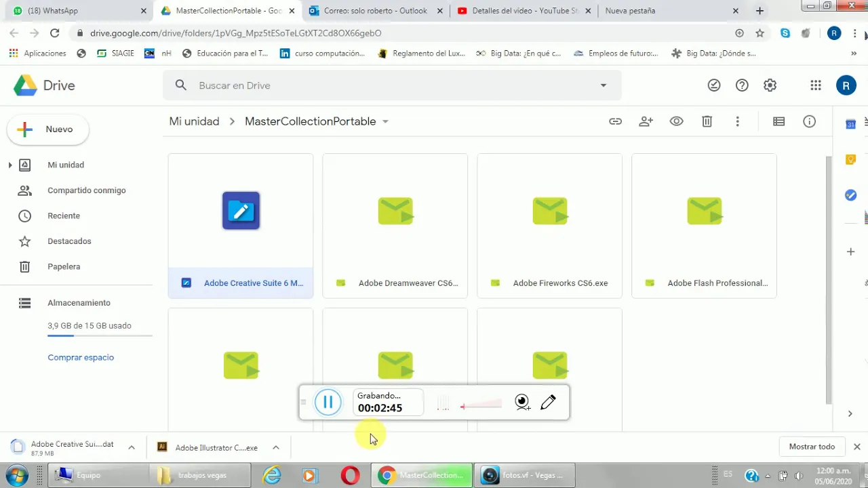Open Internet Explorer from the taskbar

tap(272, 476)
